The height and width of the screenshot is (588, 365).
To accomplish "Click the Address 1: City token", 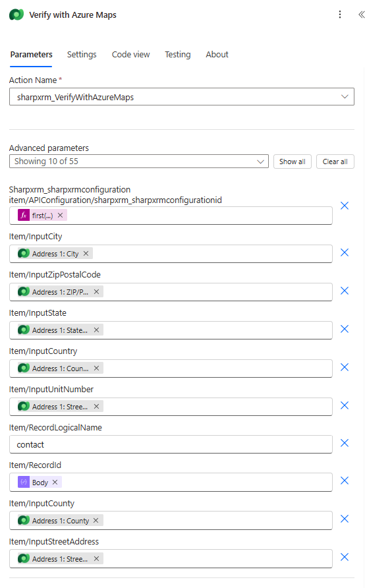I will click(55, 254).
